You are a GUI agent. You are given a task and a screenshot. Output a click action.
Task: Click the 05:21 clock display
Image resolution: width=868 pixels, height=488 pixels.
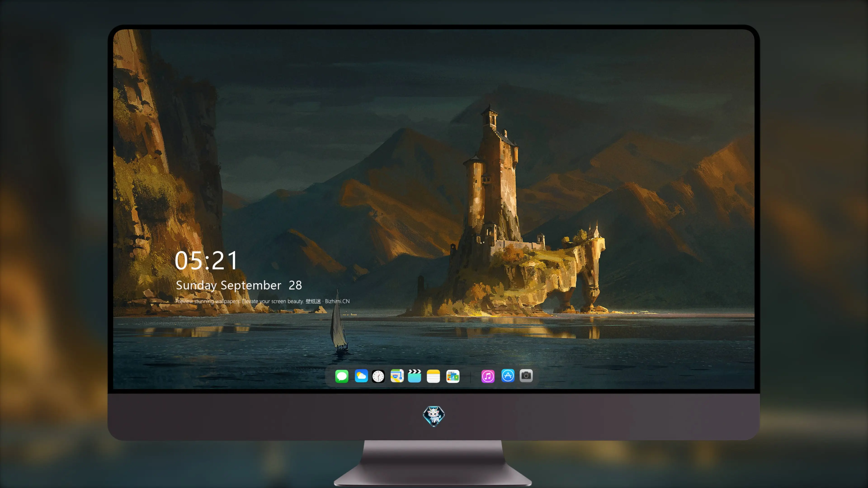[x=206, y=260]
